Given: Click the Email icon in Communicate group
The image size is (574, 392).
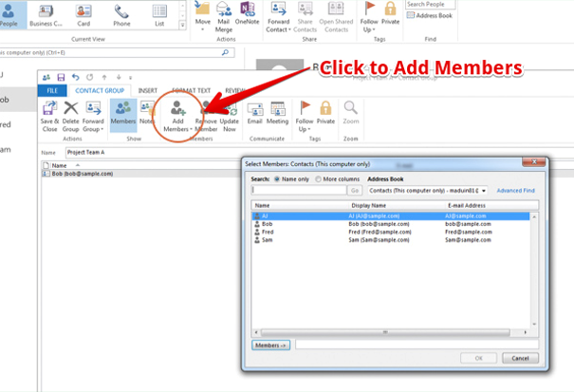Looking at the screenshot, I should [x=254, y=110].
